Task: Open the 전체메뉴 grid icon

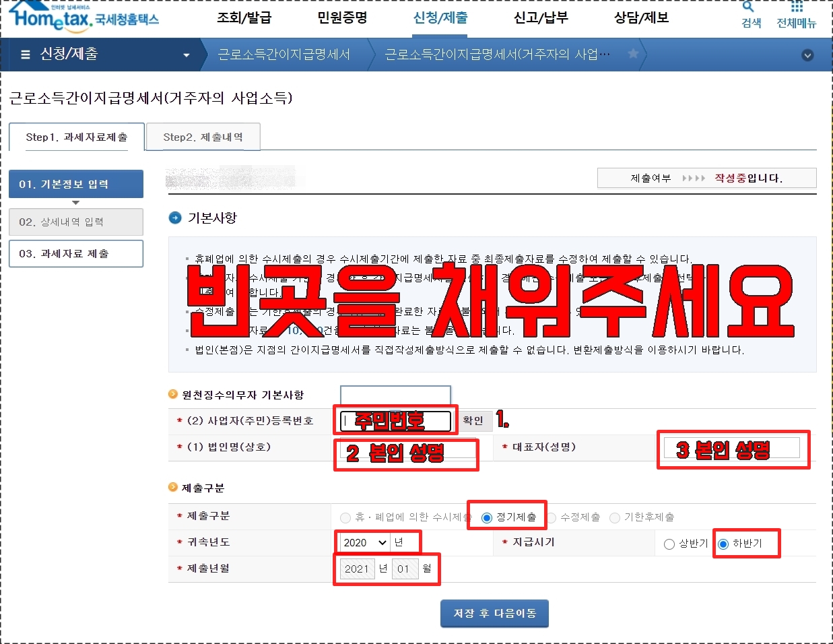Action: click(797, 7)
